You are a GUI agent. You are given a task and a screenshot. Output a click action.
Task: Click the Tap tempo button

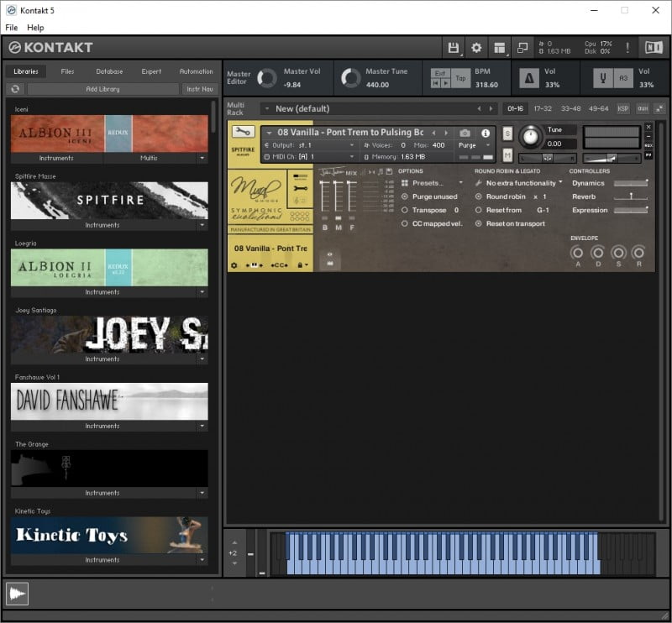460,78
